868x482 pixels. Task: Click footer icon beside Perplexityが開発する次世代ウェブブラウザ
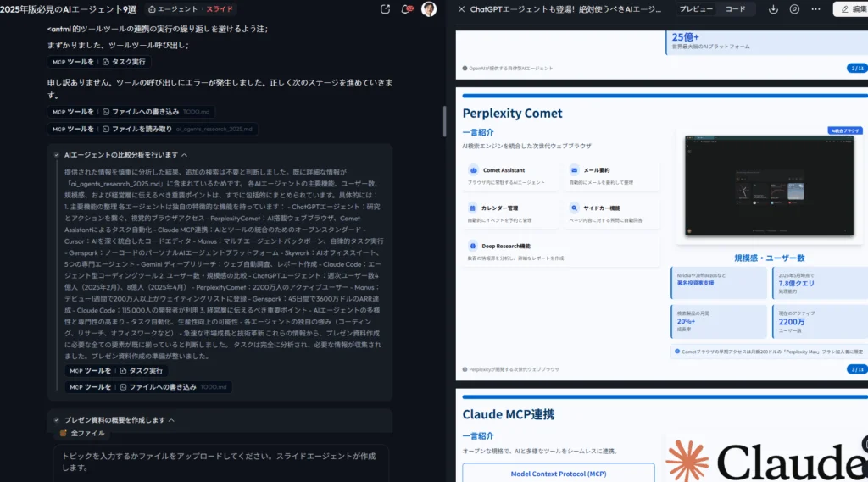click(465, 369)
